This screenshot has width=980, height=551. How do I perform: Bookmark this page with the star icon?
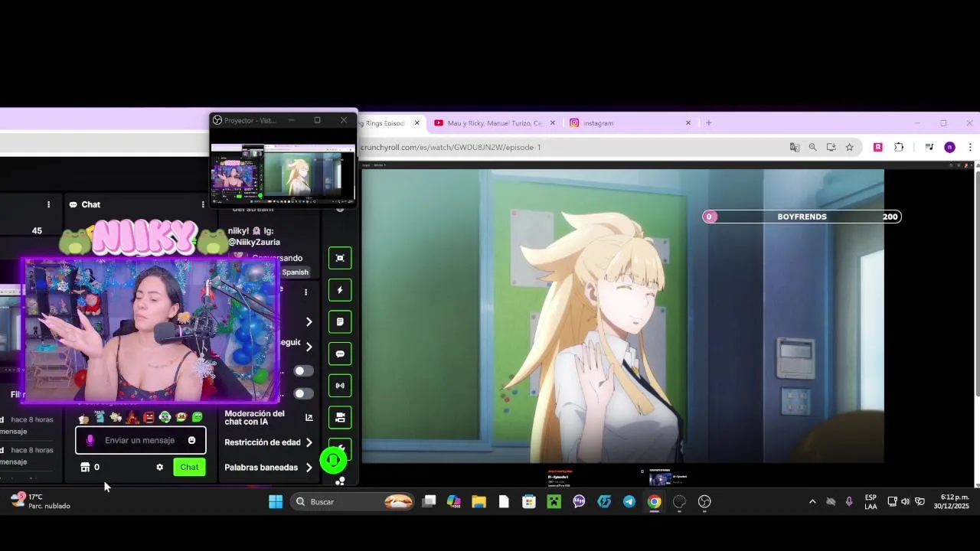(849, 147)
